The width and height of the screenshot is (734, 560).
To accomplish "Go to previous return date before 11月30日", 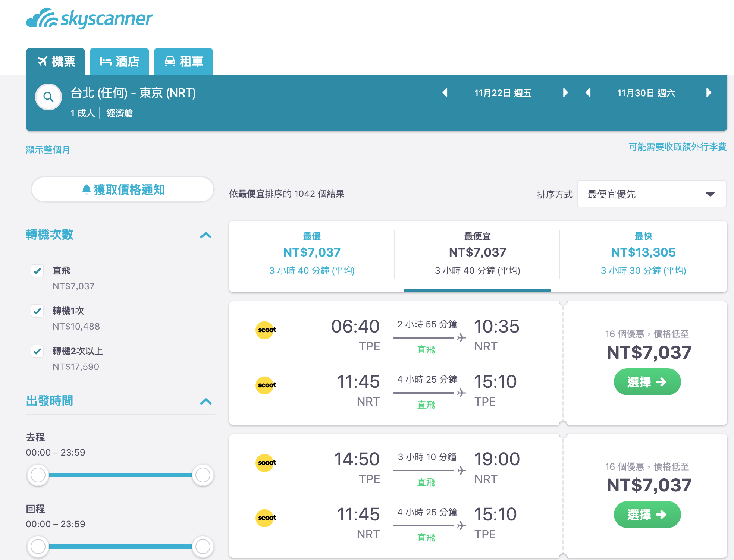I will point(588,92).
